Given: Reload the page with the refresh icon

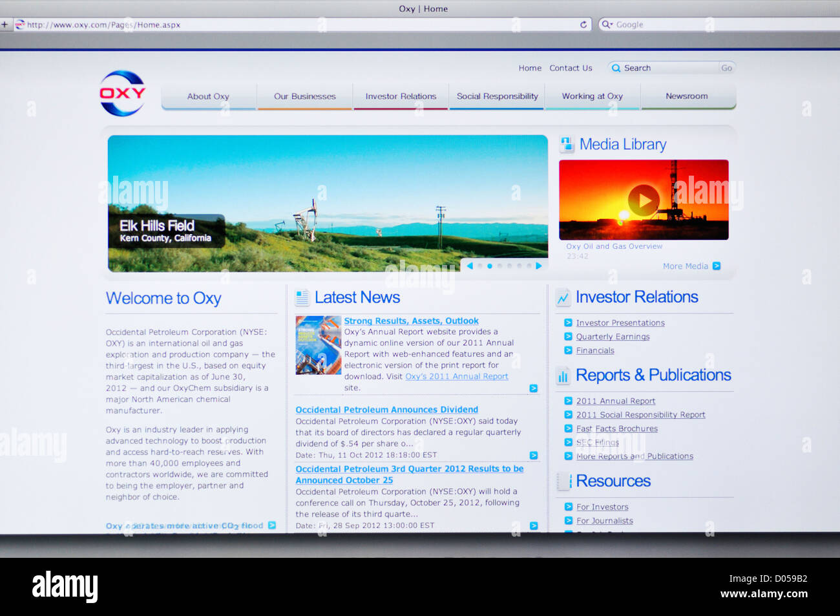Looking at the screenshot, I should (x=583, y=25).
